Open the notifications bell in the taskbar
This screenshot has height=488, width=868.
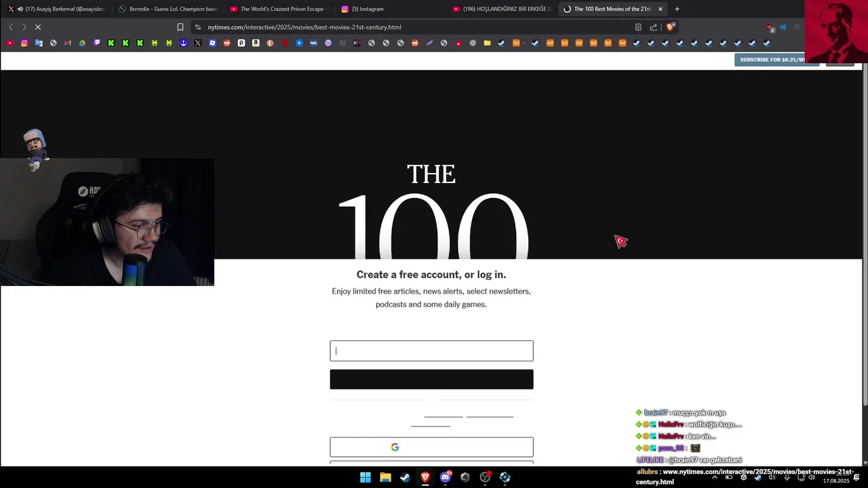point(856,477)
